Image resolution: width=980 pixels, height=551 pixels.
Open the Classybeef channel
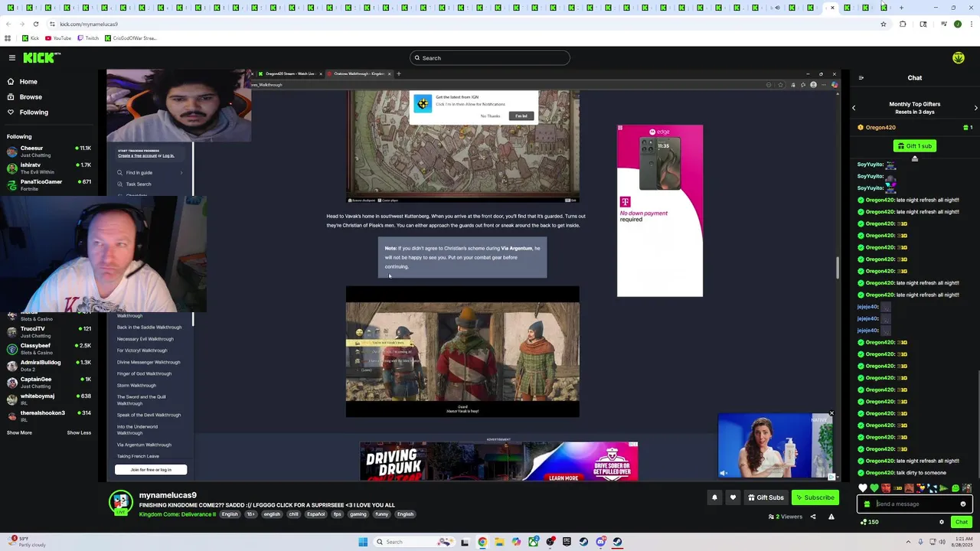pos(48,348)
